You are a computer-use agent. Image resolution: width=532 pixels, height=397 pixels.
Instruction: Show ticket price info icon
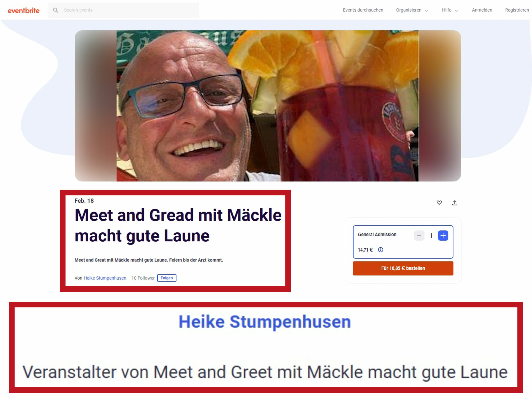click(381, 250)
